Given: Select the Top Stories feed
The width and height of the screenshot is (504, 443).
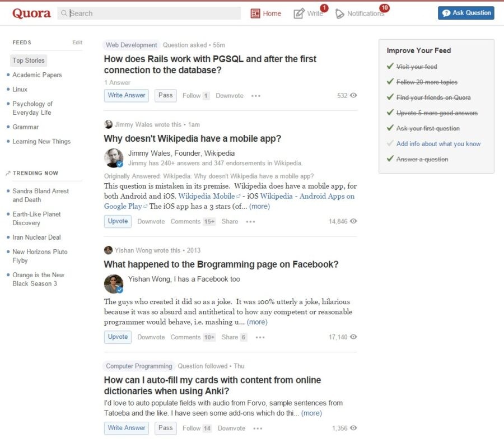Looking at the screenshot, I should click(x=29, y=60).
